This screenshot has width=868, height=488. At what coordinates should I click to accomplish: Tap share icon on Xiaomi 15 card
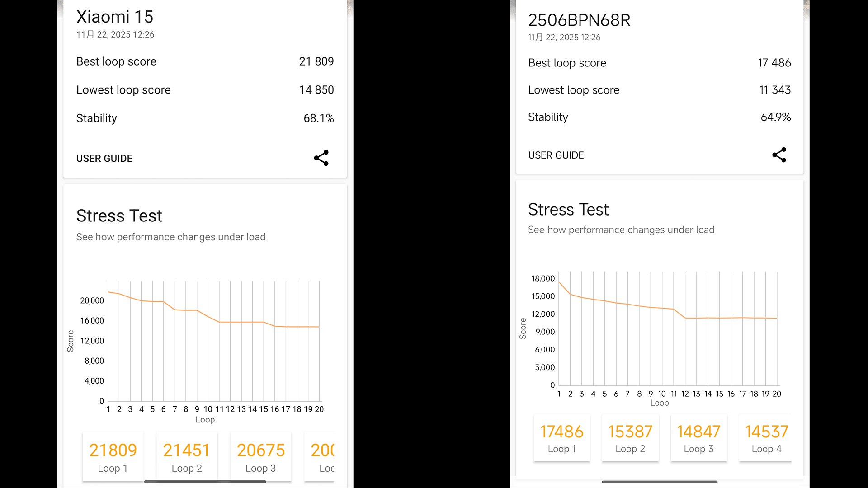click(x=321, y=158)
